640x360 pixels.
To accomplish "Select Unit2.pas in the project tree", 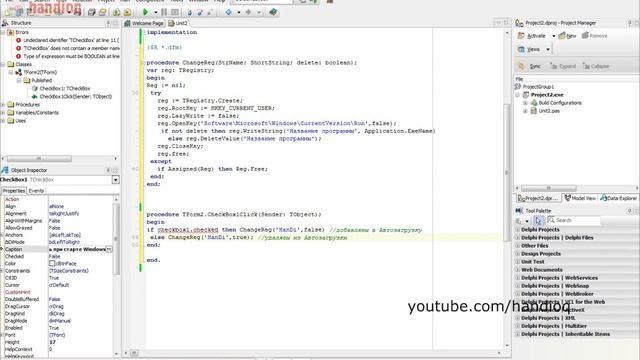I will (x=549, y=111).
